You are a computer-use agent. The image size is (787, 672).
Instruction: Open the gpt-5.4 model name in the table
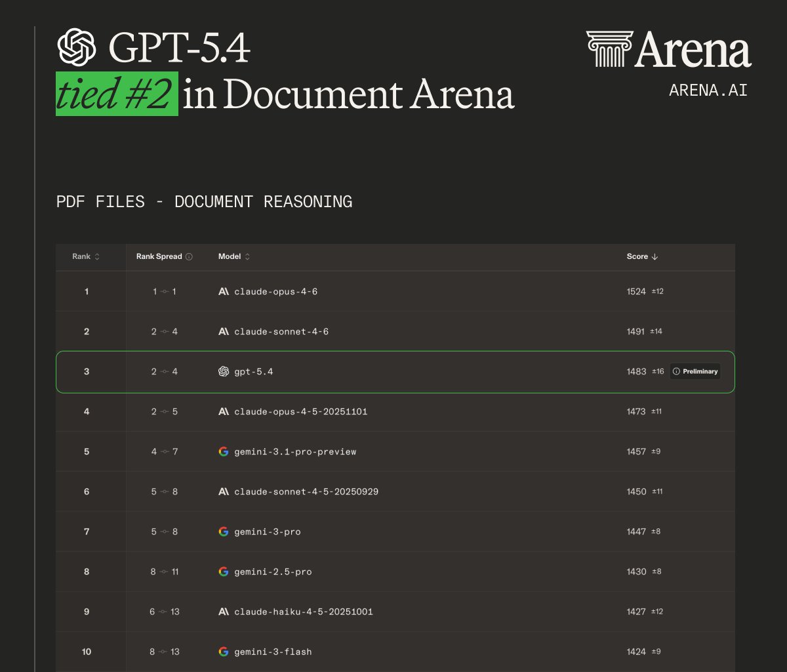coord(254,371)
